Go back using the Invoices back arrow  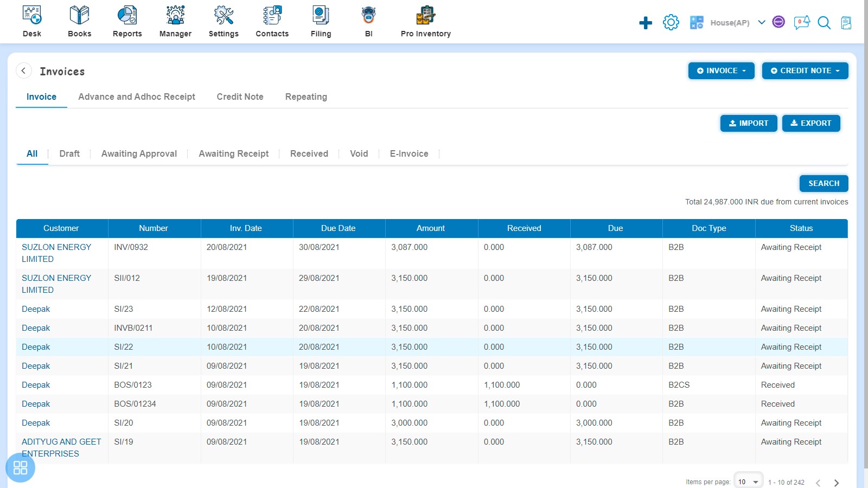(x=23, y=70)
